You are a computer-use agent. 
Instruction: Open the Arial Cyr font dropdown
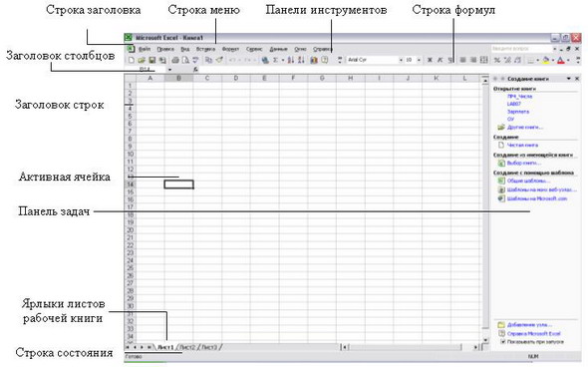(x=401, y=60)
